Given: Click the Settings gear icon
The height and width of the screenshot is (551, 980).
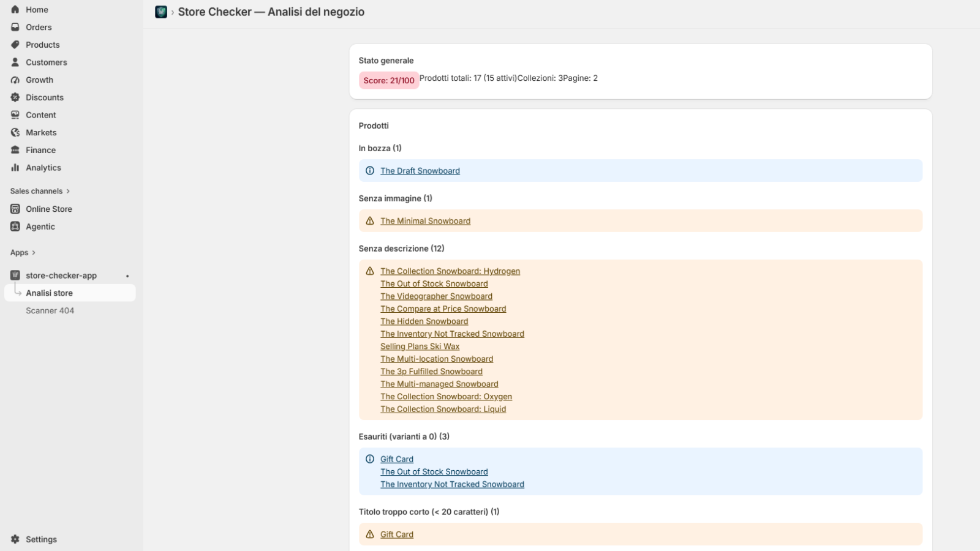Looking at the screenshot, I should (x=15, y=539).
